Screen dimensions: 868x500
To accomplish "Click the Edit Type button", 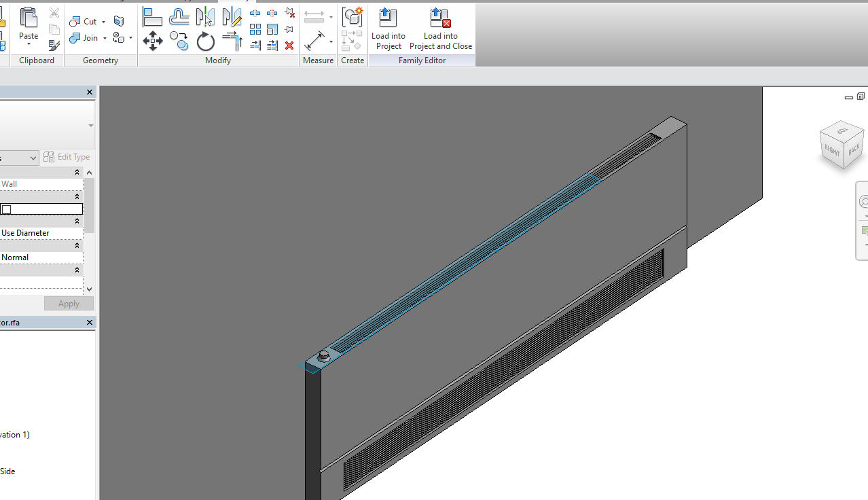I will pos(67,157).
